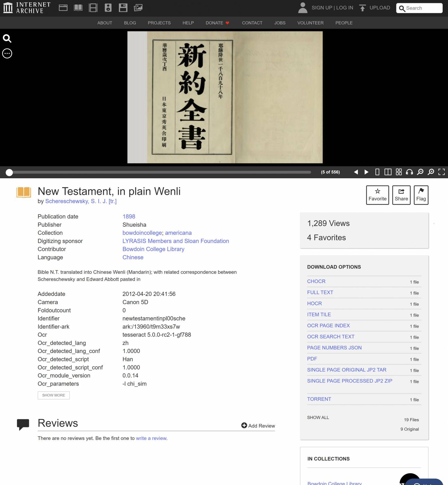Click the user avatar icon
This screenshot has height=485, width=448.
303,8
